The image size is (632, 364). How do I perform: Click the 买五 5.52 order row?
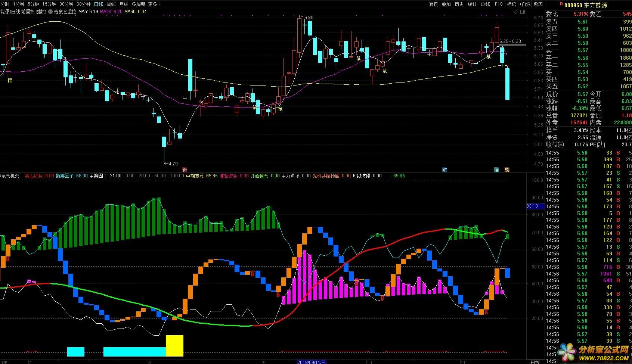(x=589, y=86)
